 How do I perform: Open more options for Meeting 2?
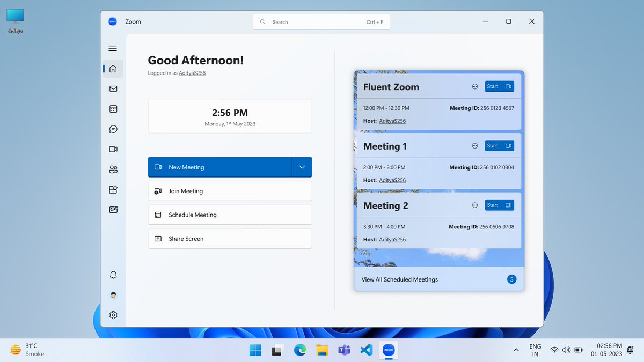(x=474, y=205)
